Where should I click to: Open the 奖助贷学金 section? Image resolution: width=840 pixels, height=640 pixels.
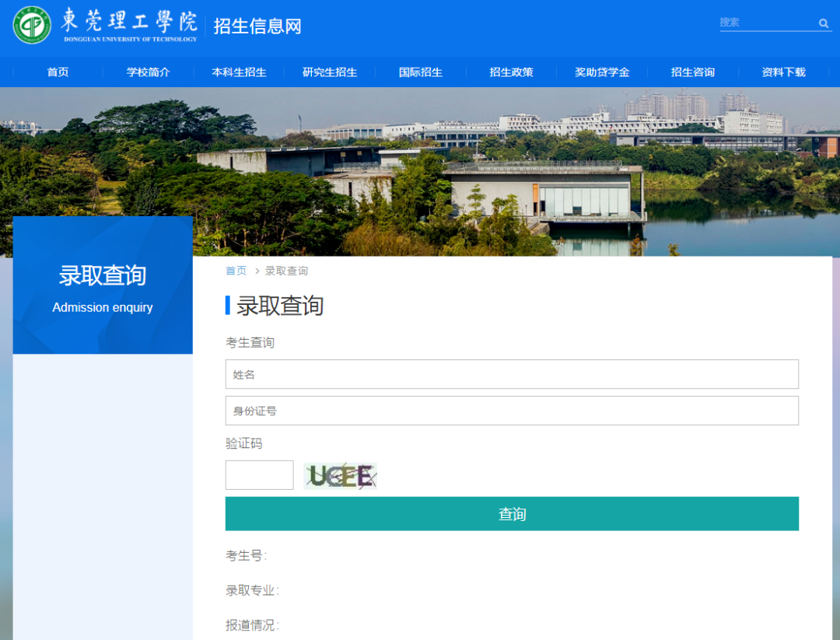602,72
